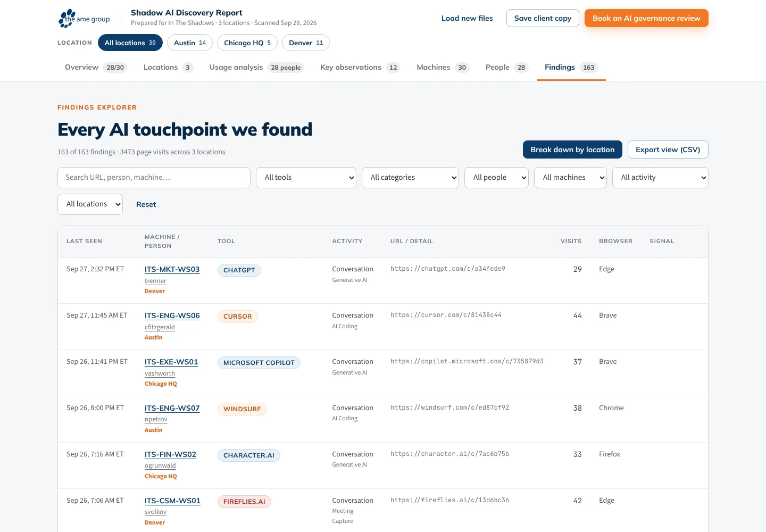The height and width of the screenshot is (532, 766).
Task: Click Load new files link
Action: [x=467, y=18]
